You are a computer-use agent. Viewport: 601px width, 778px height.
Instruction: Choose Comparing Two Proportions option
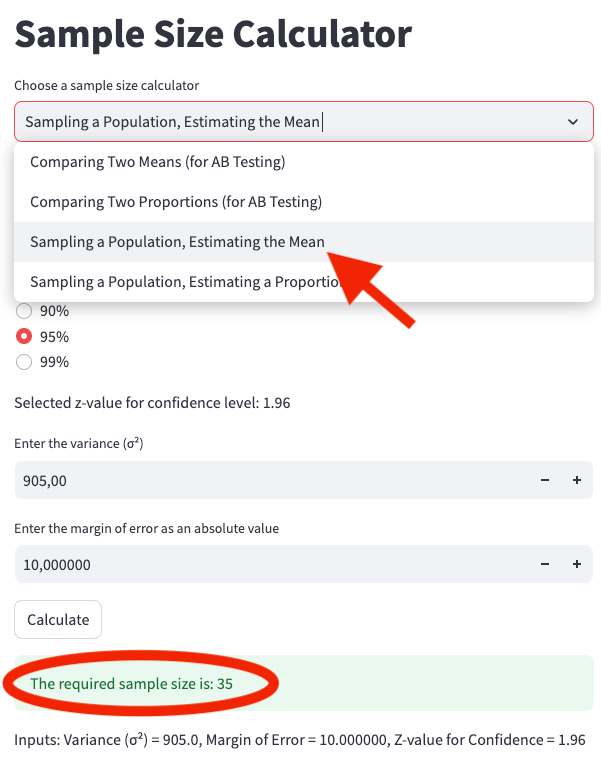[x=176, y=202]
